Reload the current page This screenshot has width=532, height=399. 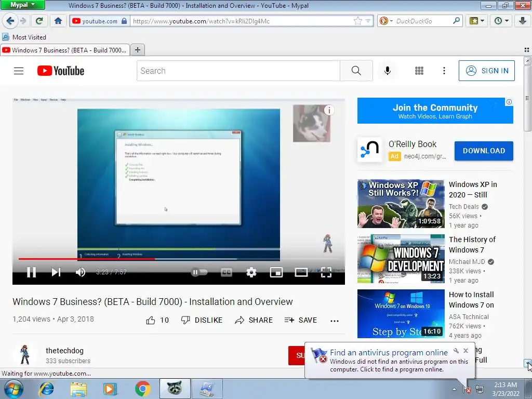(39, 21)
